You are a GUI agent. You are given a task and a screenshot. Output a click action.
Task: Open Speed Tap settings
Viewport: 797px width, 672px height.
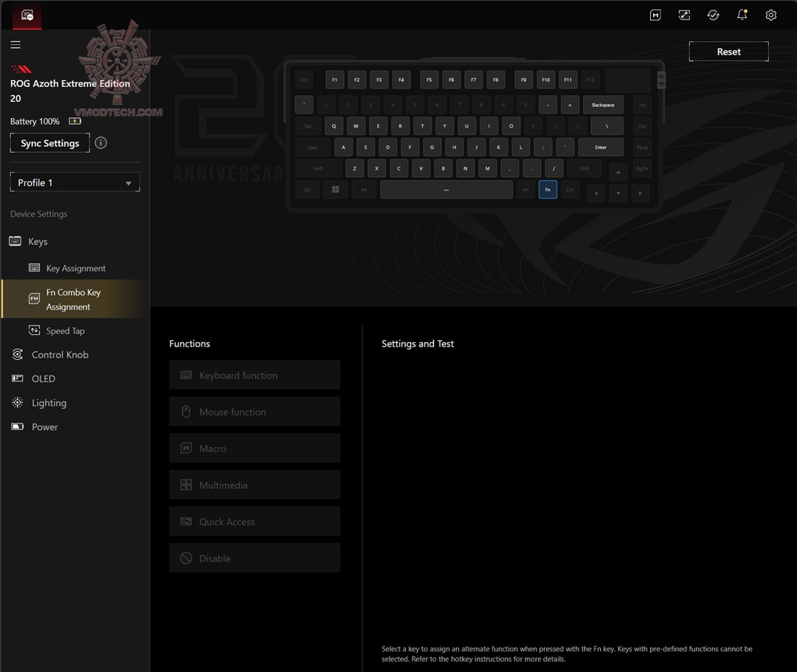tap(65, 330)
